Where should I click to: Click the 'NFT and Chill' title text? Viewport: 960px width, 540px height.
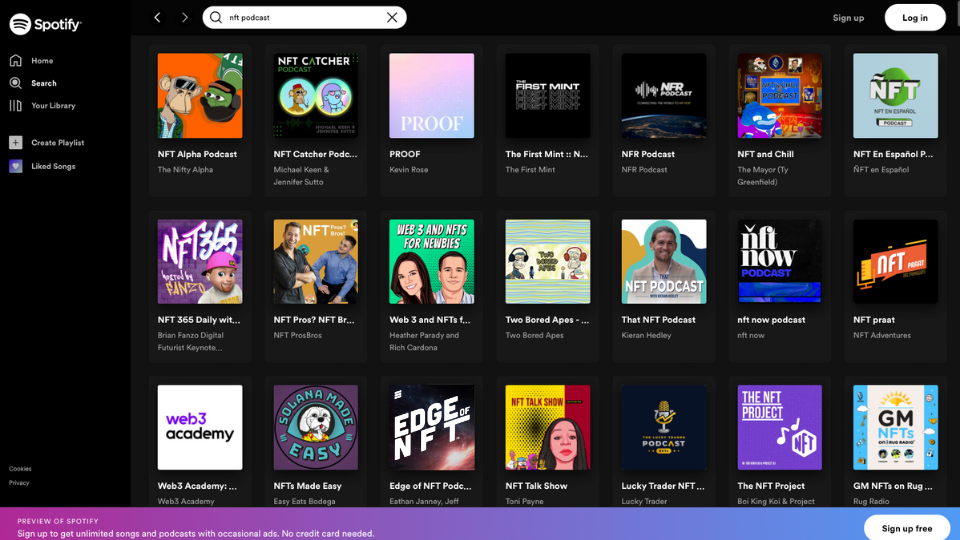tap(765, 154)
